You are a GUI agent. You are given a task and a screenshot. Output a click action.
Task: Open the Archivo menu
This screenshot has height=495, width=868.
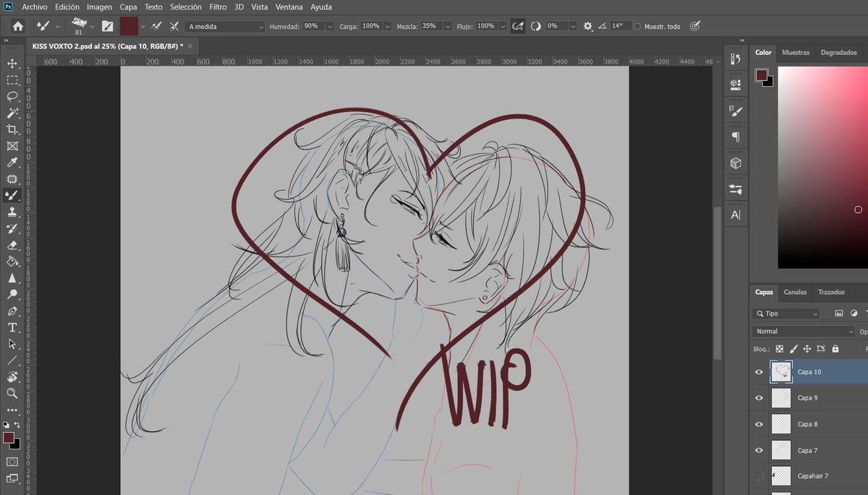(35, 7)
